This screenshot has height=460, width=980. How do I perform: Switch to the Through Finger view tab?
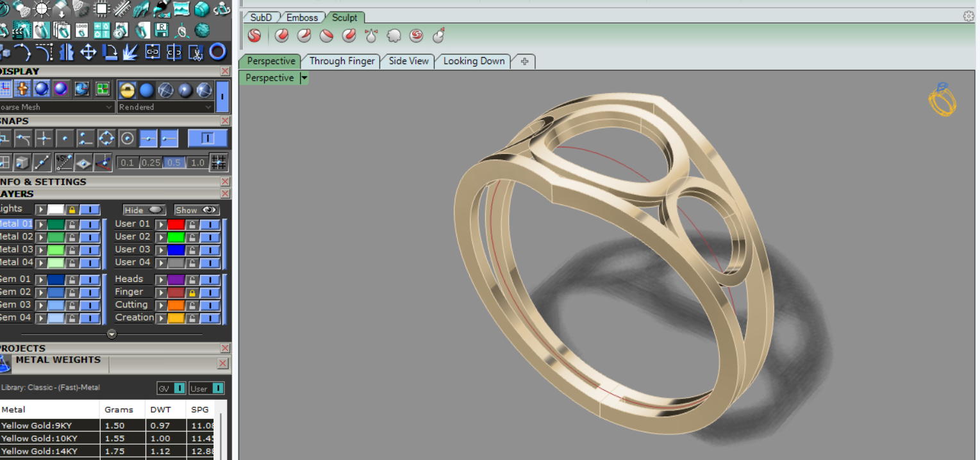pyautogui.click(x=342, y=61)
